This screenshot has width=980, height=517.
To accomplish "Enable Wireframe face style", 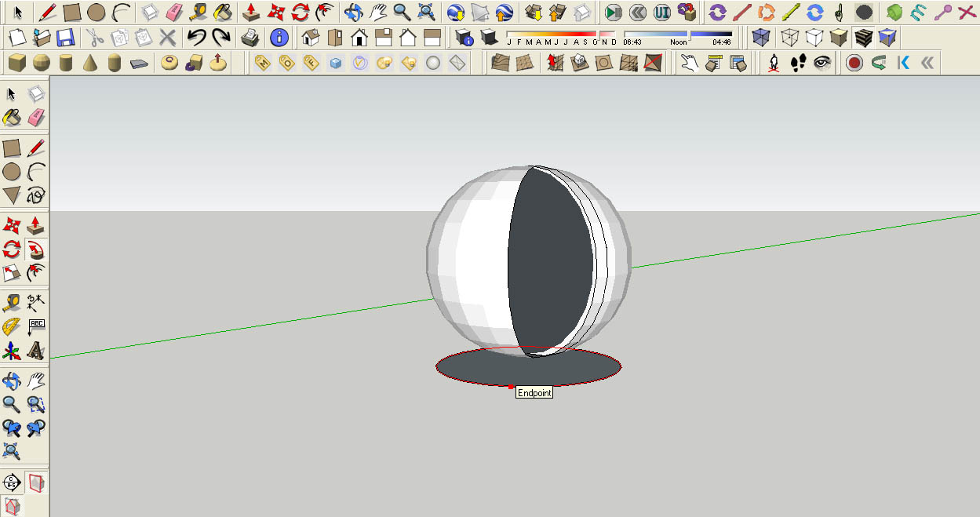I will click(x=791, y=37).
